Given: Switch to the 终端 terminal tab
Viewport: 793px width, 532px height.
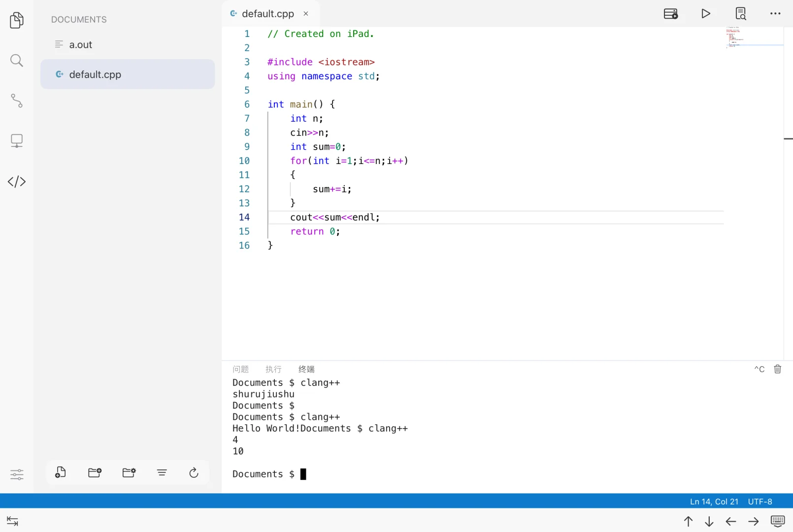Looking at the screenshot, I should click(306, 369).
